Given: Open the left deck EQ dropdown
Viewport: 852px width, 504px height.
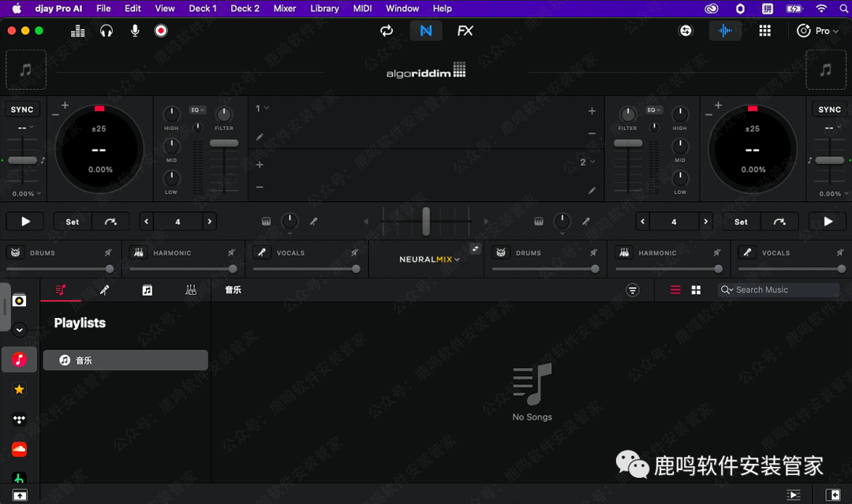Looking at the screenshot, I should pyautogui.click(x=197, y=110).
